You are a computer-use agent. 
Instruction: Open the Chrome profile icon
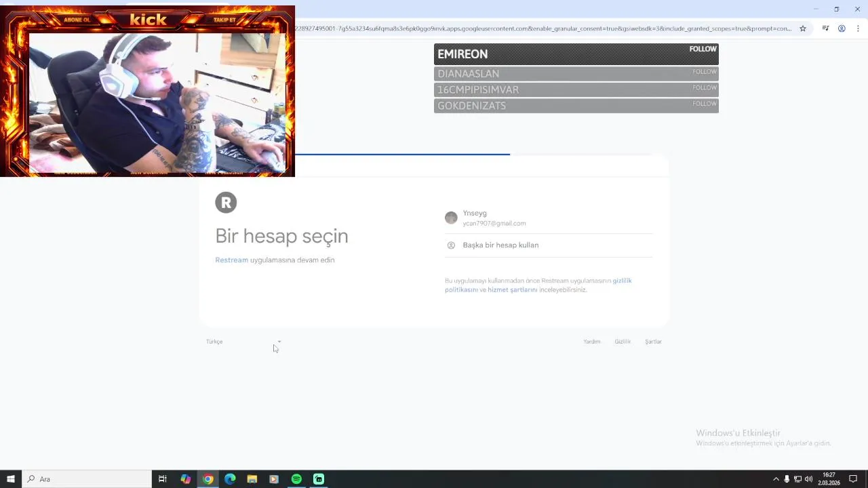pos(842,28)
